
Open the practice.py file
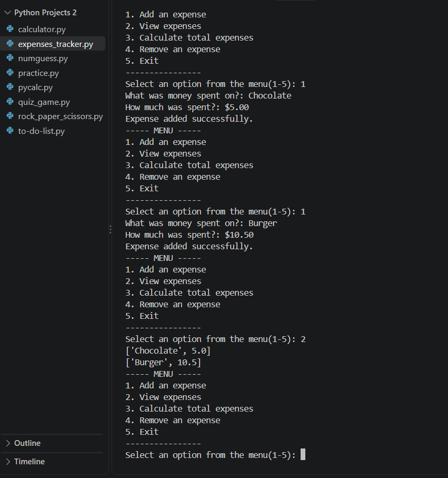click(x=38, y=73)
